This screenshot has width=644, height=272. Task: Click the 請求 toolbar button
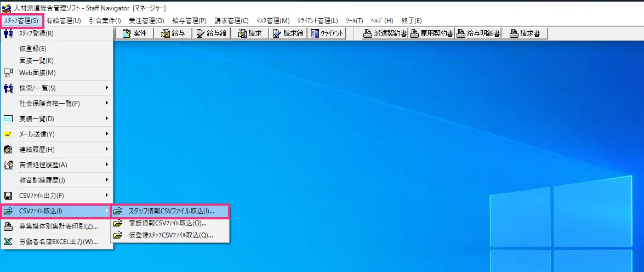click(249, 33)
